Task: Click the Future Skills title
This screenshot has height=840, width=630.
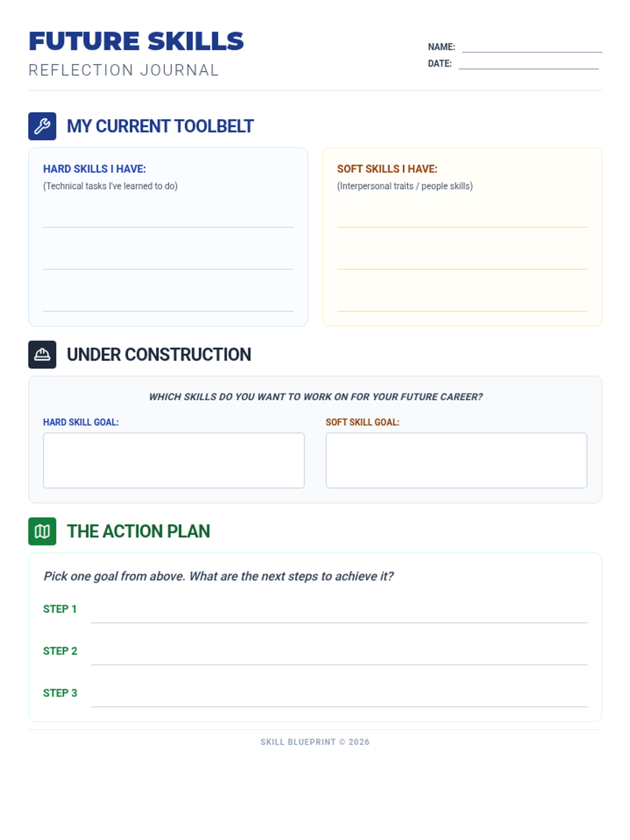Action: click(x=136, y=41)
